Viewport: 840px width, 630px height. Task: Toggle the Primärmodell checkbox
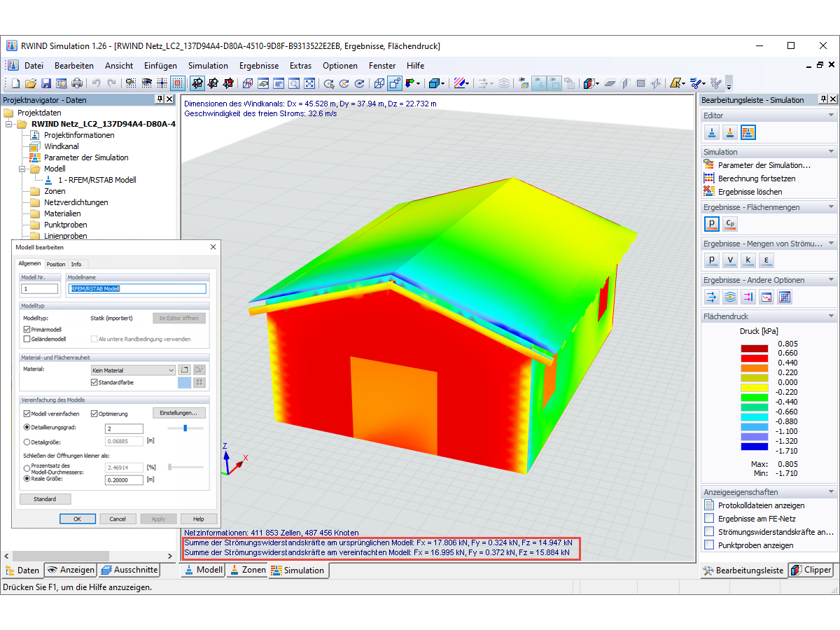coord(27,329)
